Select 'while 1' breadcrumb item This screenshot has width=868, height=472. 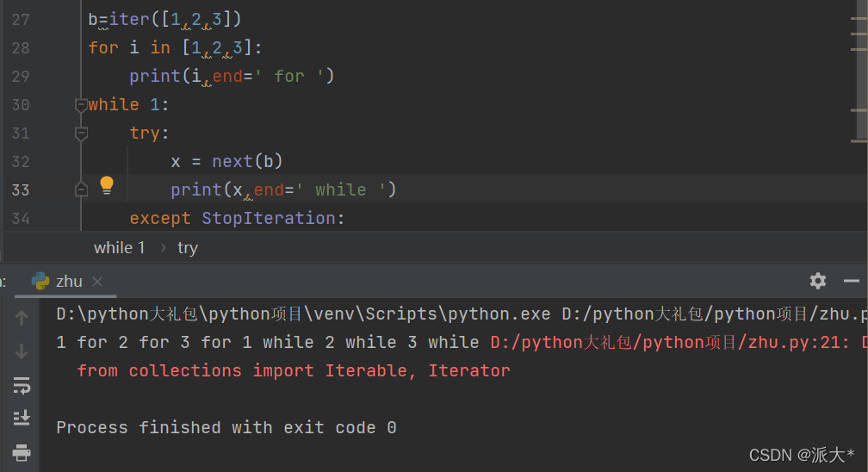[119, 248]
